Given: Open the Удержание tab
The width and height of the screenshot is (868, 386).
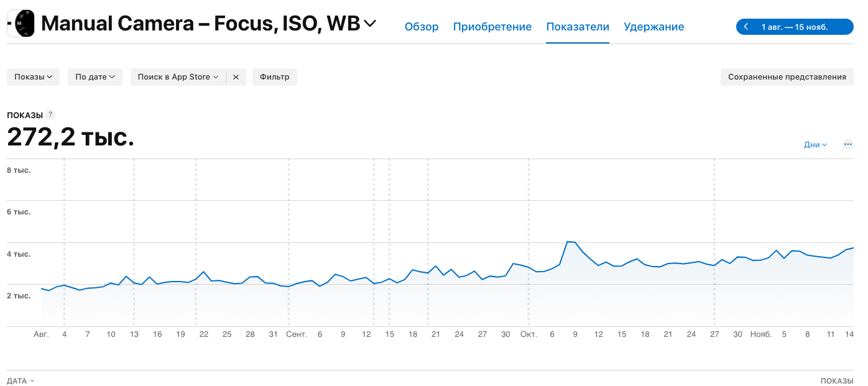Looking at the screenshot, I should (x=653, y=27).
